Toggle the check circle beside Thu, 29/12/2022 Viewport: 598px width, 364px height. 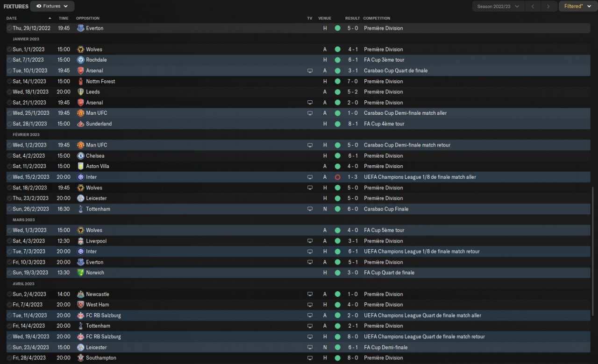click(9, 28)
